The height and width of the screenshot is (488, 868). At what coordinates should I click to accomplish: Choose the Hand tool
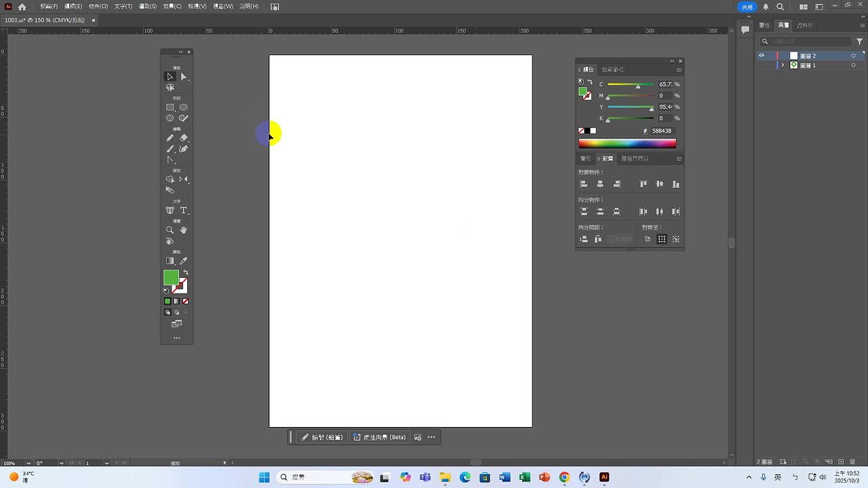tap(183, 230)
